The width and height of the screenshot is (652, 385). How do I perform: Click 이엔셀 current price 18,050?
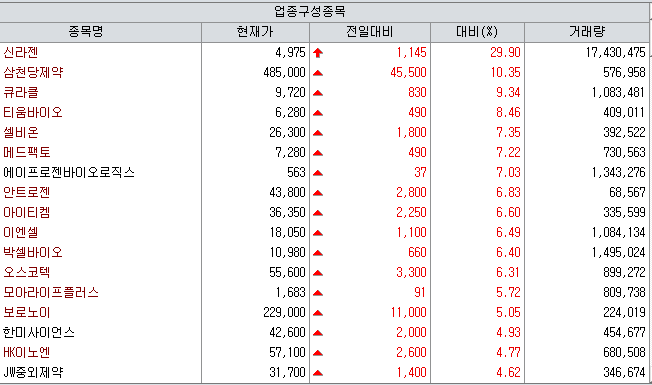click(287, 232)
